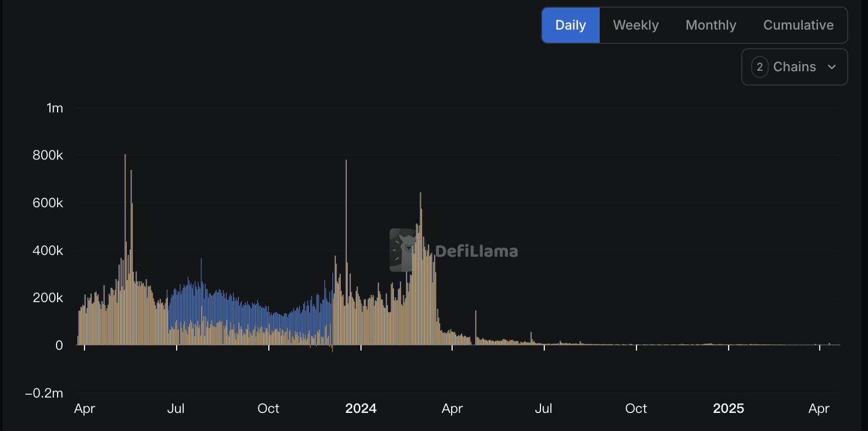Click the −0.2m y-axis label
The width and height of the screenshot is (868, 431).
pos(44,393)
